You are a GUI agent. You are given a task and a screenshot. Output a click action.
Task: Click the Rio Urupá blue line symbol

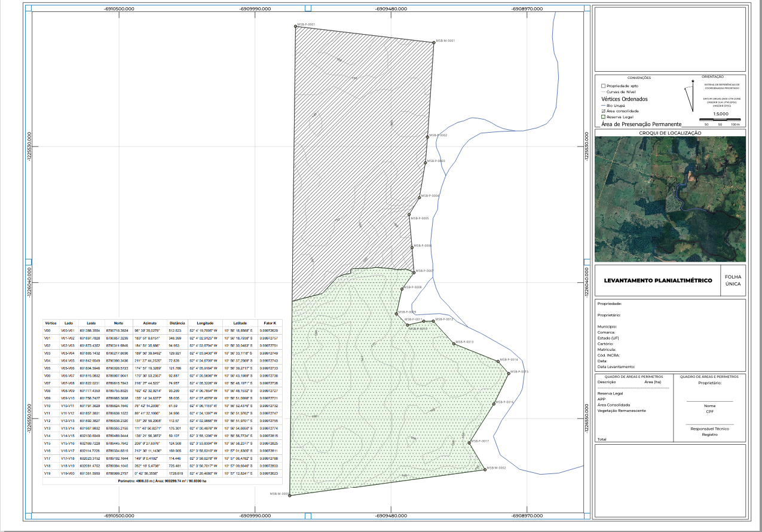pyautogui.click(x=602, y=105)
